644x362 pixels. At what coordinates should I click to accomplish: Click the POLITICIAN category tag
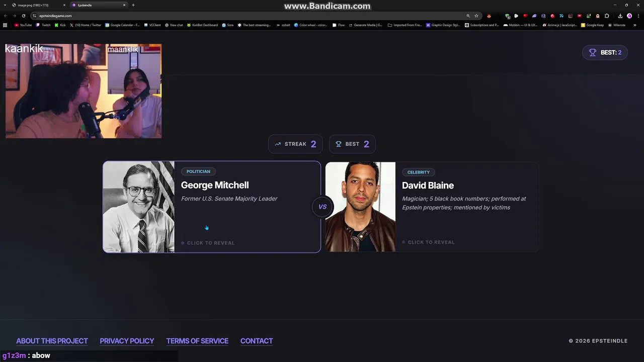click(x=198, y=171)
